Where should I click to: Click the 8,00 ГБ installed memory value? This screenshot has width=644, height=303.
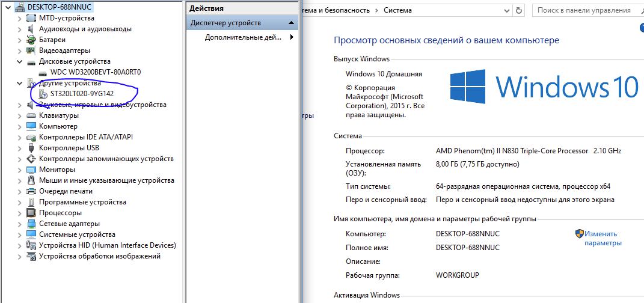tap(477, 164)
